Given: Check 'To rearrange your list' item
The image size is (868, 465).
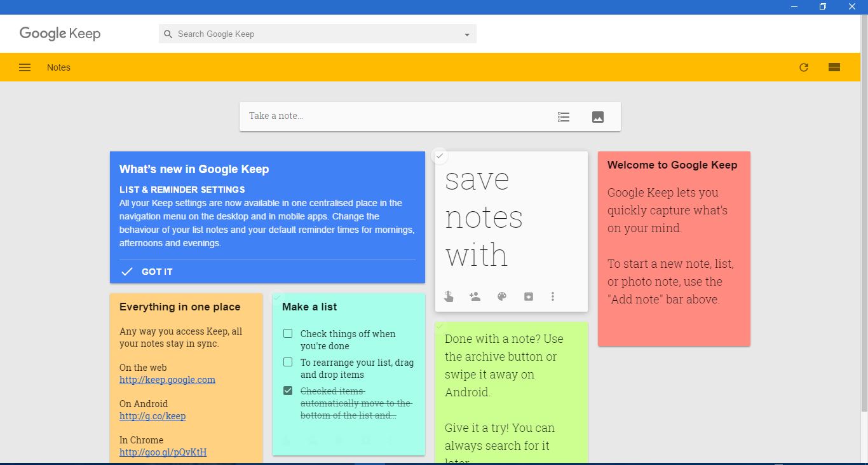Looking at the screenshot, I should click(x=288, y=363).
